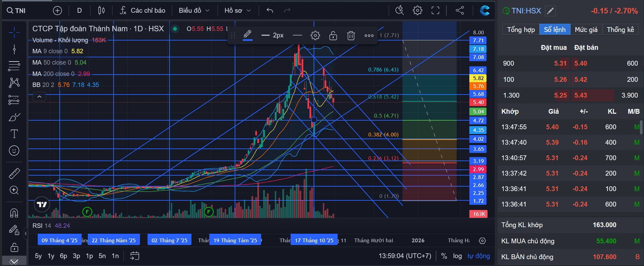Screen dimensions: 644x266
Task: Click the TradingView logo on chart
Action: point(42,204)
